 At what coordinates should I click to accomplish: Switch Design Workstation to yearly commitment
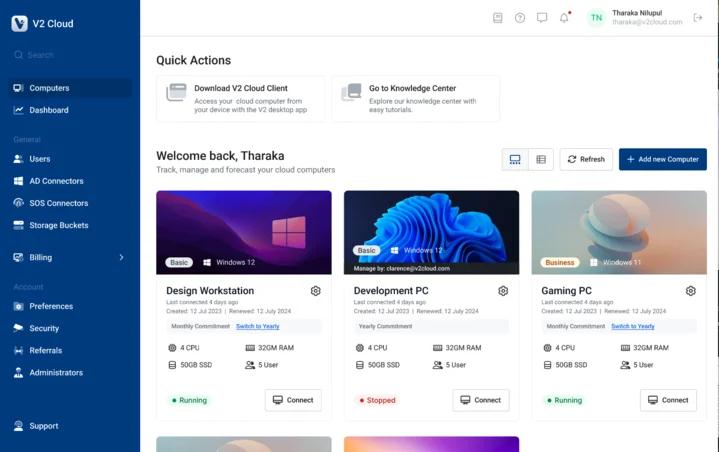click(x=257, y=326)
